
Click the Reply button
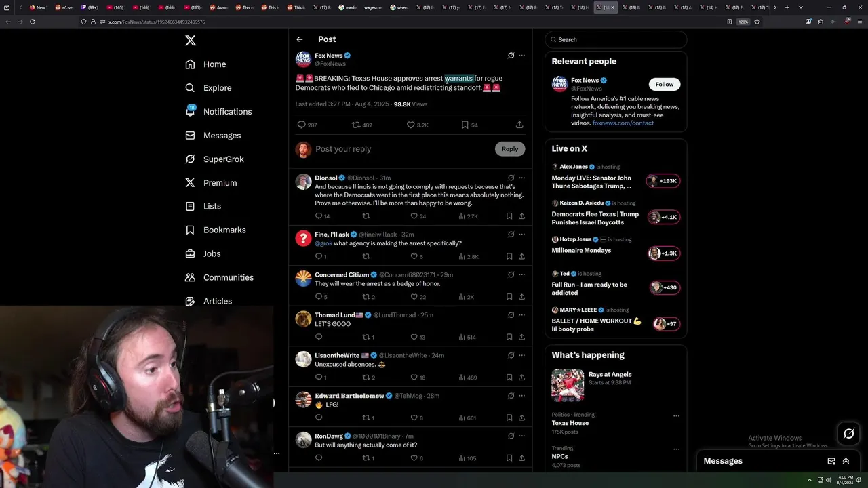[510, 149]
